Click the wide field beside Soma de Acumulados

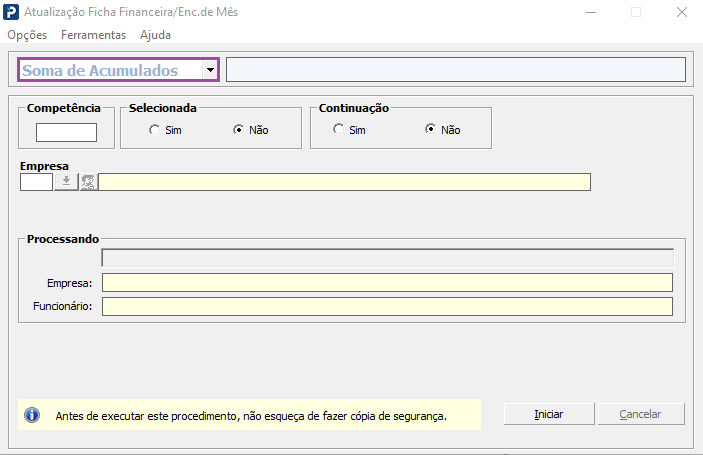pyautogui.click(x=456, y=69)
